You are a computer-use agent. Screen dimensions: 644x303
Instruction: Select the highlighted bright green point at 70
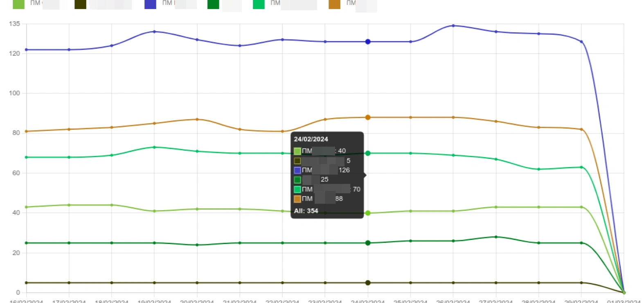(x=368, y=153)
